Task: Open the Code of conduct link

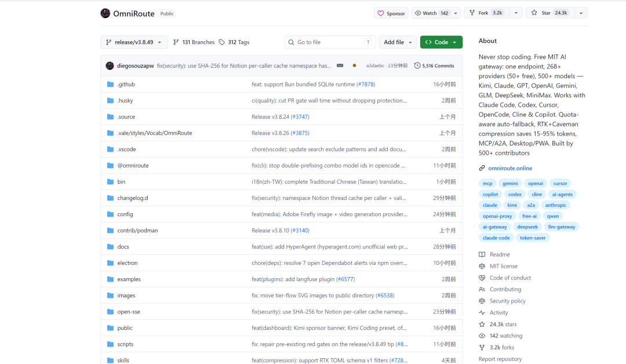Action: coord(510,278)
